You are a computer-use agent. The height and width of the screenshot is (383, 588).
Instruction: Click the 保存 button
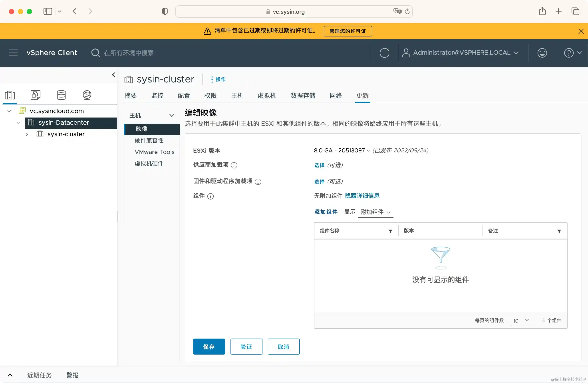pos(209,347)
